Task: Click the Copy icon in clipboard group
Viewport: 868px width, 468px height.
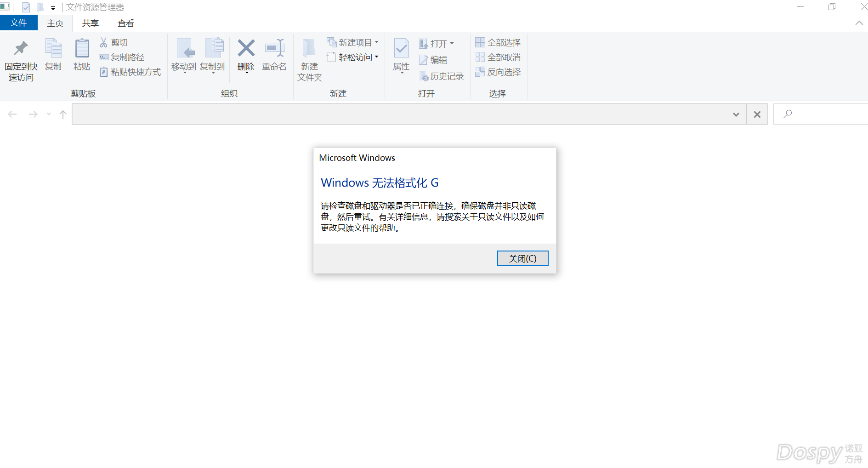Action: tap(53, 48)
